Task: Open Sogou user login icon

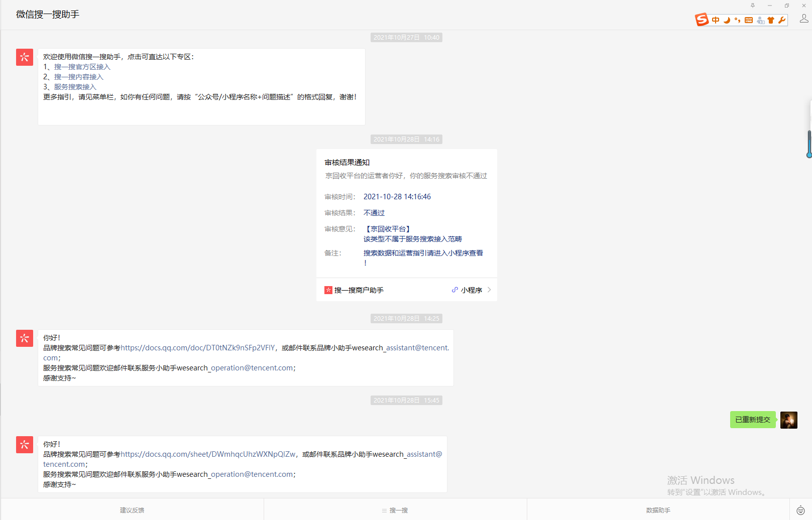Action: tap(760, 20)
